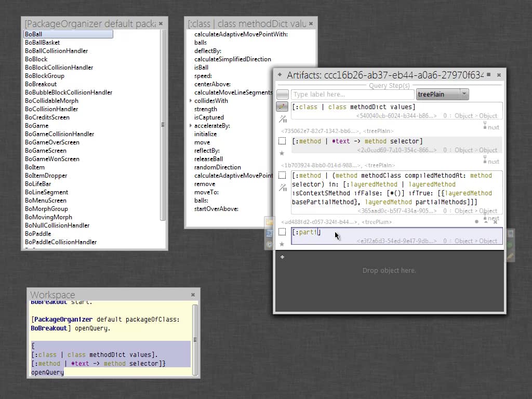Select isBall in the method list

point(201,67)
